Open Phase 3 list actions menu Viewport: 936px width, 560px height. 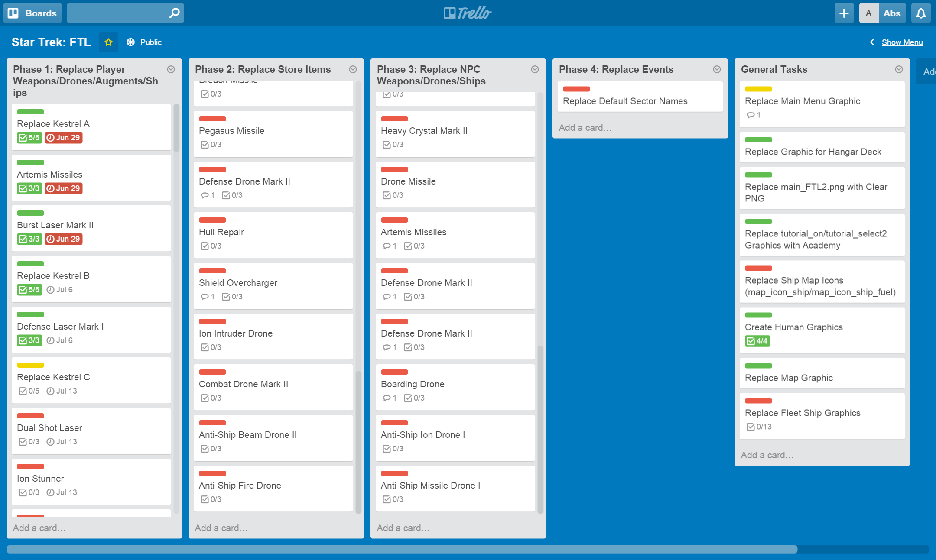click(535, 69)
